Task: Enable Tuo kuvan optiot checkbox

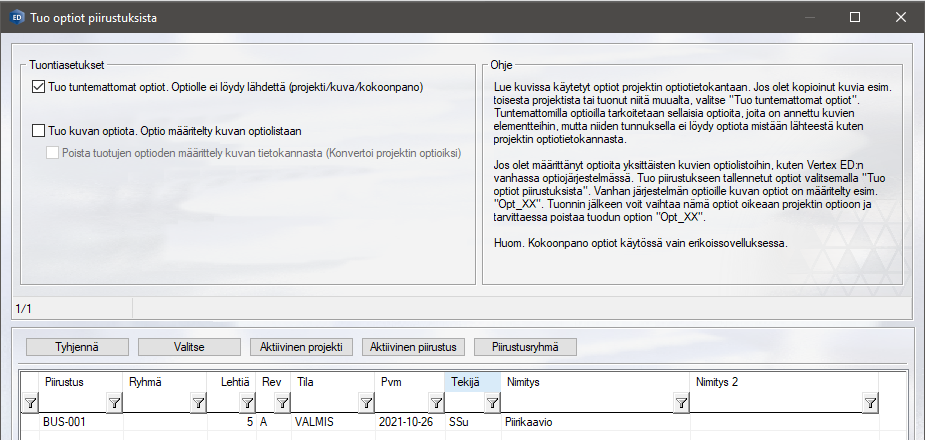Action: click(39, 130)
